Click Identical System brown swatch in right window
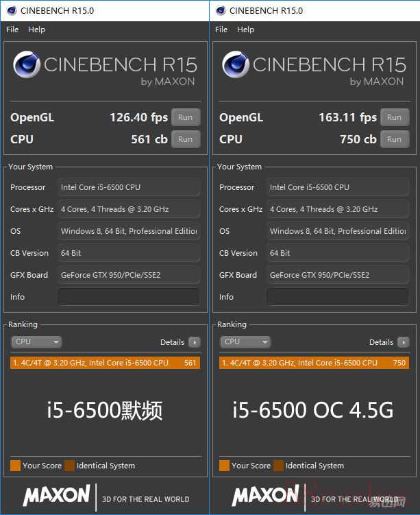This screenshot has height=515, width=420. click(x=279, y=466)
